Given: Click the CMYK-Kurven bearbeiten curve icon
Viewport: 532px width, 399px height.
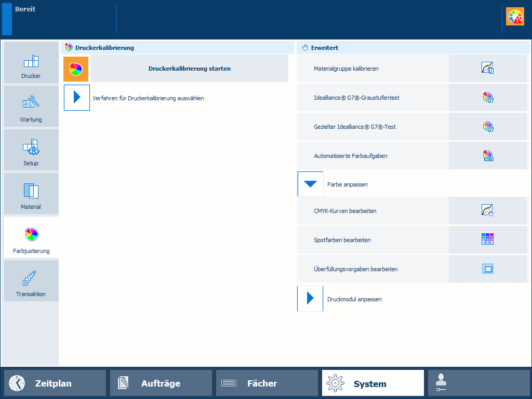Looking at the screenshot, I should coord(487,211).
